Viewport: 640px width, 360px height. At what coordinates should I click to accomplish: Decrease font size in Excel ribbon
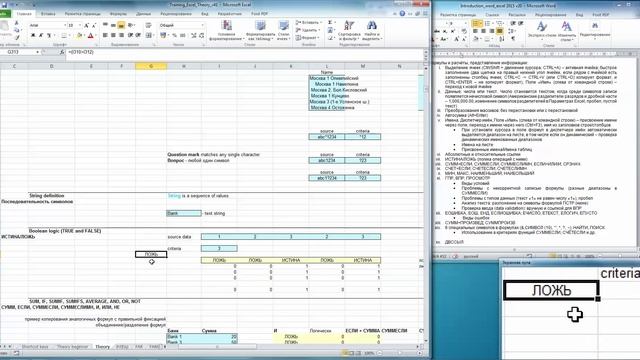coord(93,25)
